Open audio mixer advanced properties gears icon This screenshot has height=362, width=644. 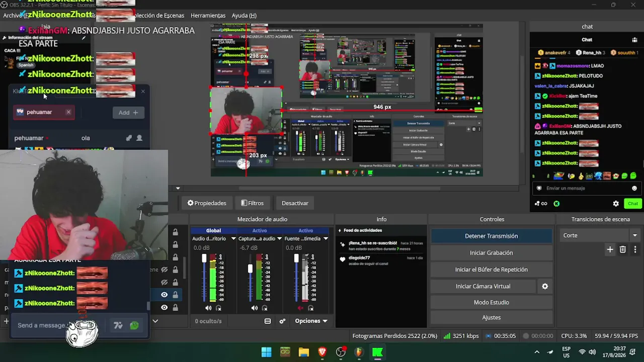(x=282, y=321)
